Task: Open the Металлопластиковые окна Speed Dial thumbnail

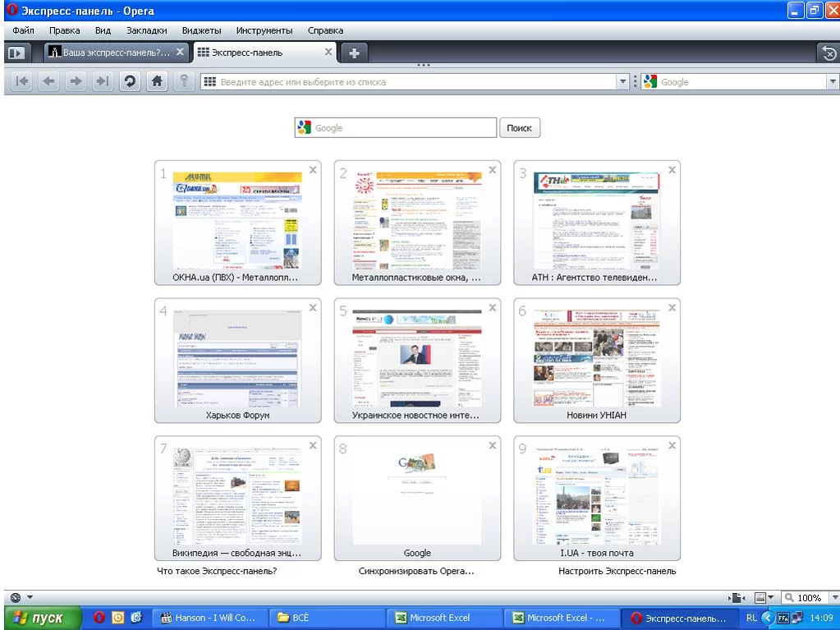Action: click(417, 222)
